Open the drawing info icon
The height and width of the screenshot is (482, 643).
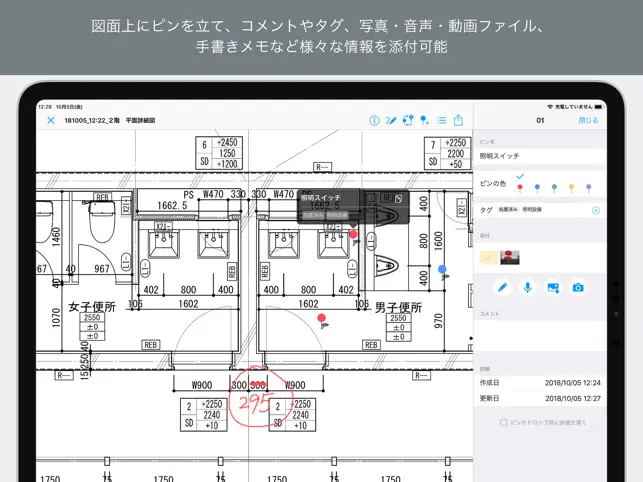(374, 120)
